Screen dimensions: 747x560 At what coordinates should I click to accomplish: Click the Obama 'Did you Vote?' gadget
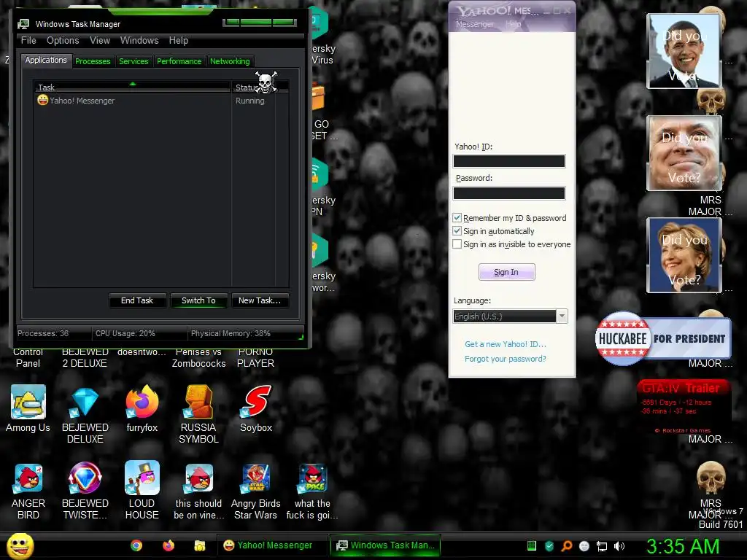[x=684, y=52]
